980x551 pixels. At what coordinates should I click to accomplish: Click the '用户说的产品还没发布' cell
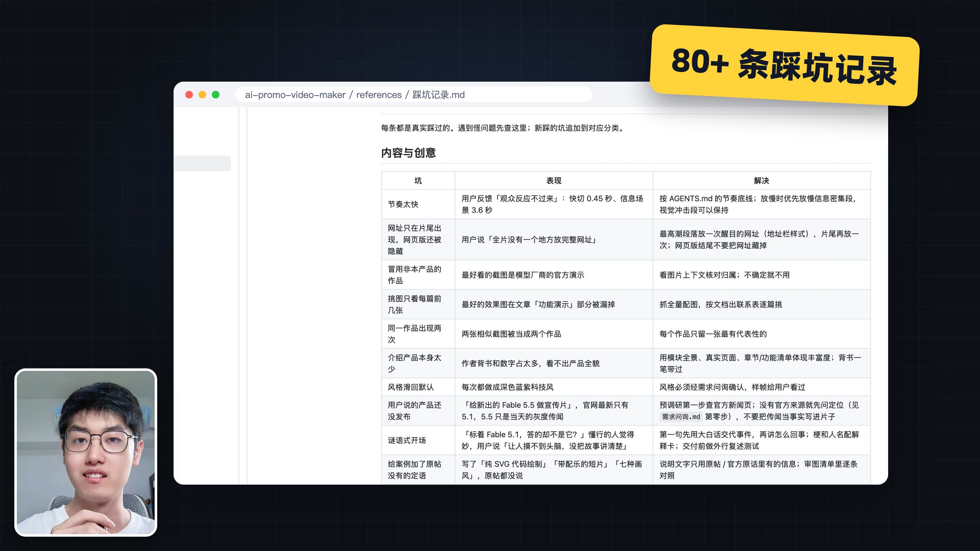point(418,411)
